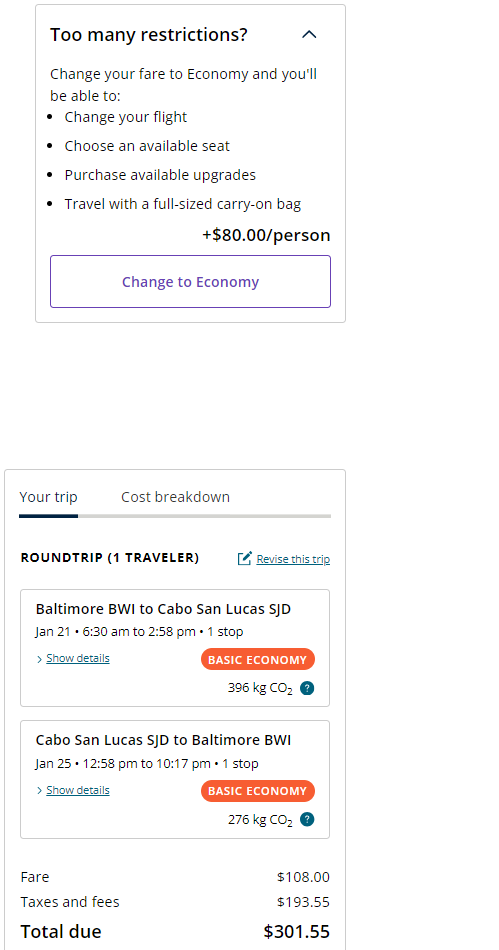This screenshot has height=950, width=499.
Task: Click the Taxes and fees amount
Action: click(303, 902)
